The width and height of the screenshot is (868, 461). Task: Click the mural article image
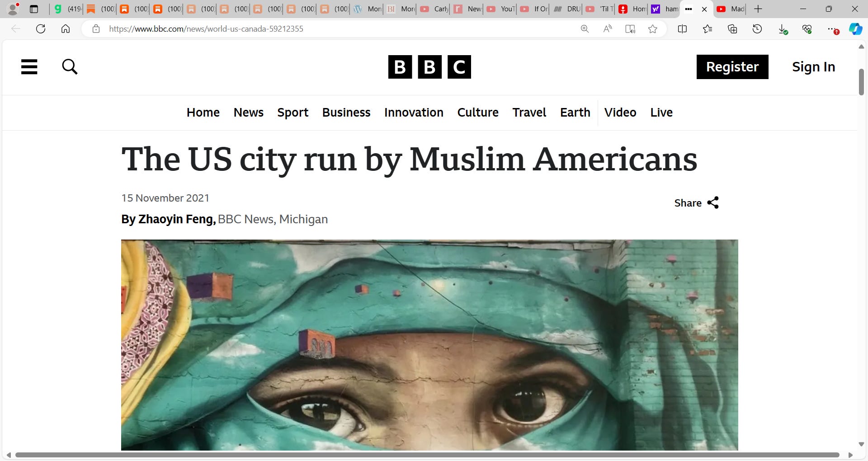pos(429,345)
